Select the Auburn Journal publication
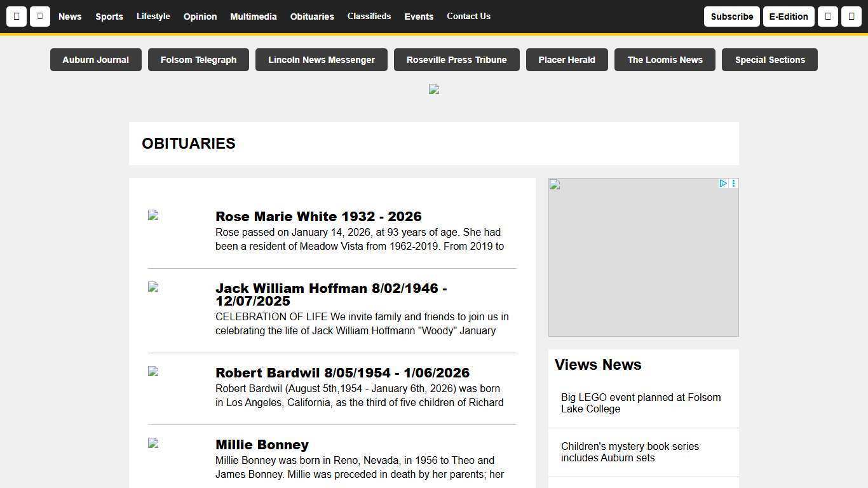This screenshot has width=868, height=488. [95, 59]
